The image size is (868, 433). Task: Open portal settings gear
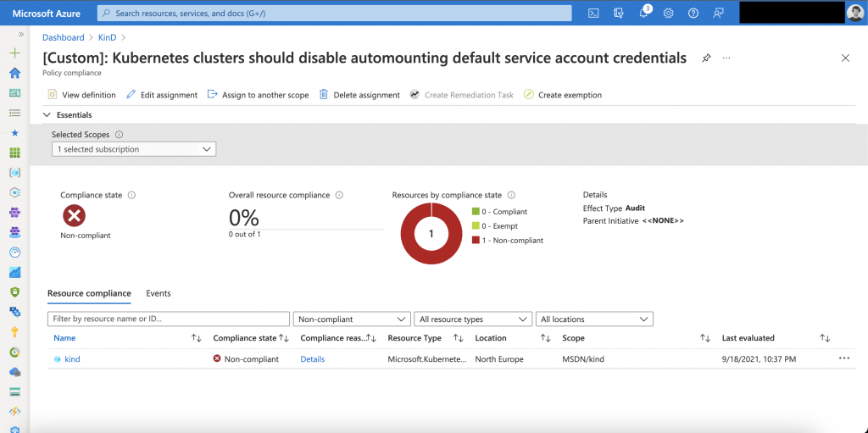click(x=668, y=13)
